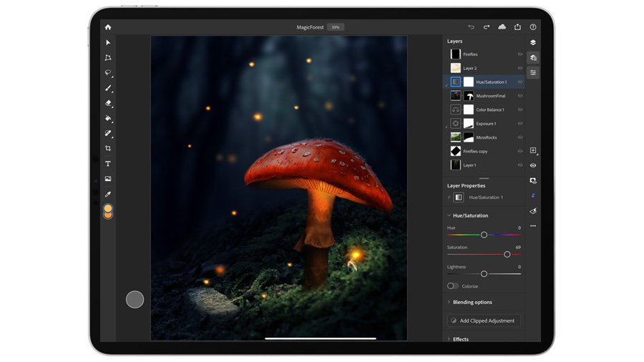644x362 pixels.
Task: Toggle visibility of Color Balance 1
Action: [520, 109]
